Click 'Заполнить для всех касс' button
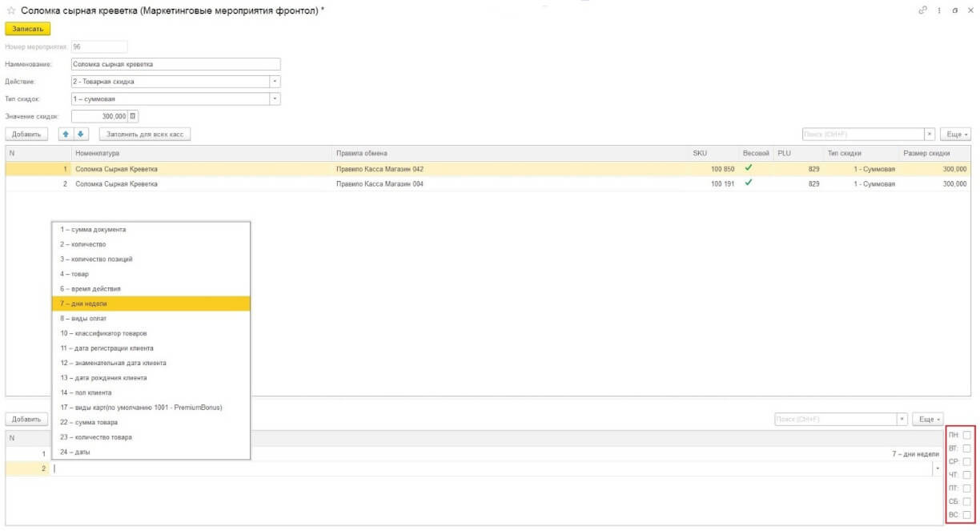Screen dimensions: 980x531 144,134
